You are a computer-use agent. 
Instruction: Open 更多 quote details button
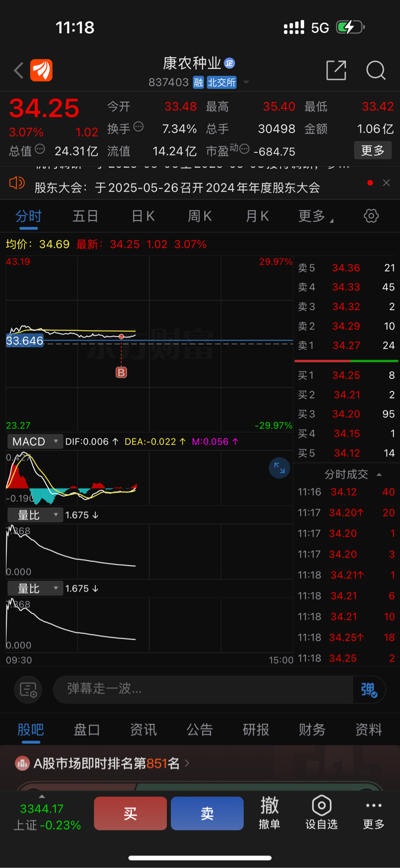[x=373, y=151]
